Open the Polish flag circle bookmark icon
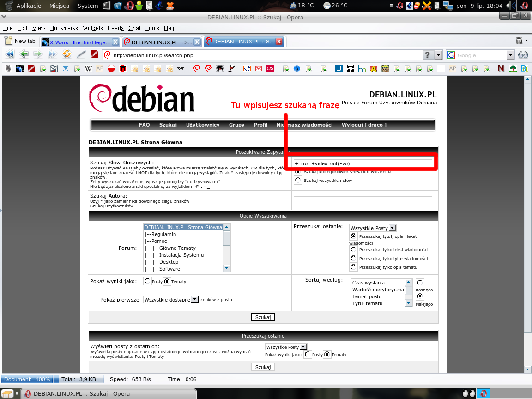This screenshot has height=399, width=532. click(x=111, y=68)
